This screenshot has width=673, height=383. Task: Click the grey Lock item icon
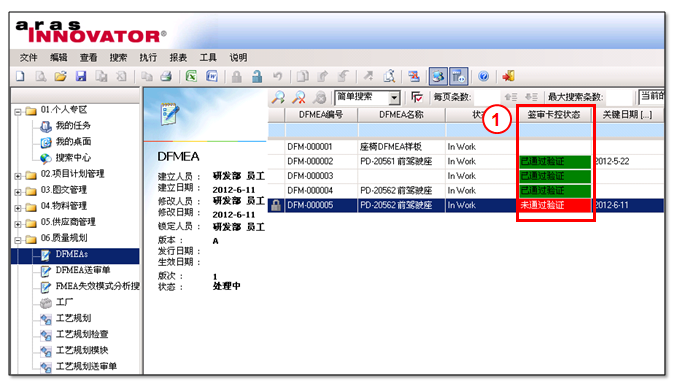point(236,76)
